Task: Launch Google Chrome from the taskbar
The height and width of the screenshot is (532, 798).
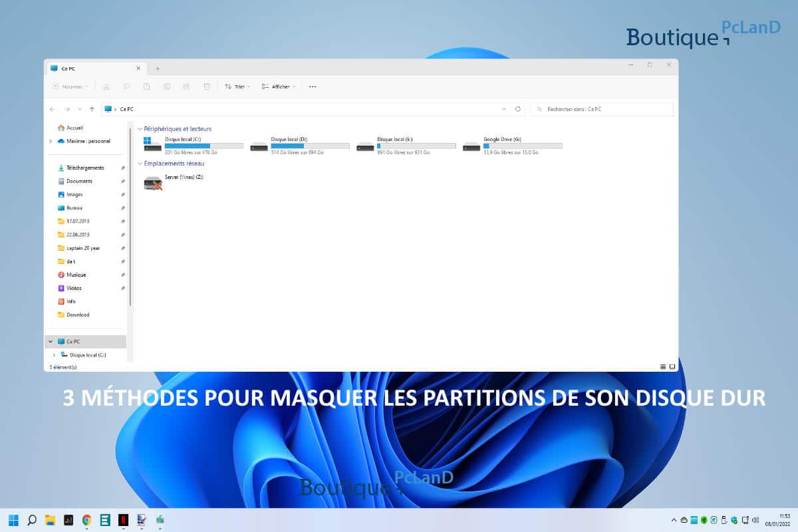Action: (x=86, y=520)
